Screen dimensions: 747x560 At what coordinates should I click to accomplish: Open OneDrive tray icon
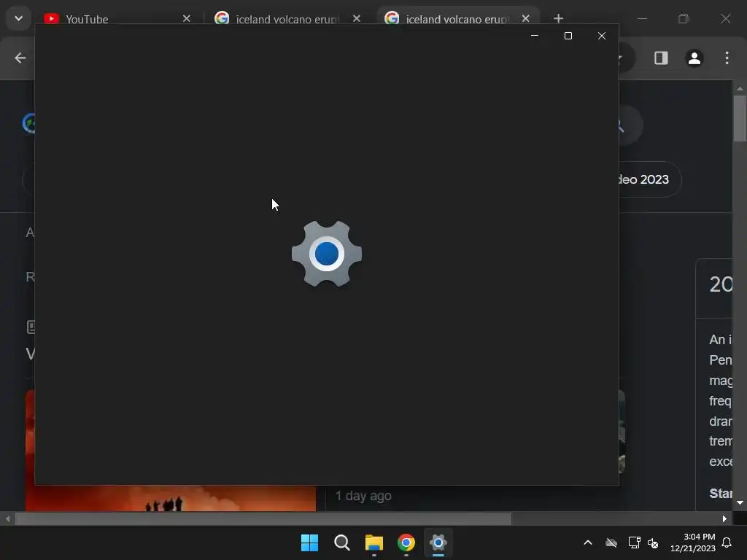[x=611, y=542]
